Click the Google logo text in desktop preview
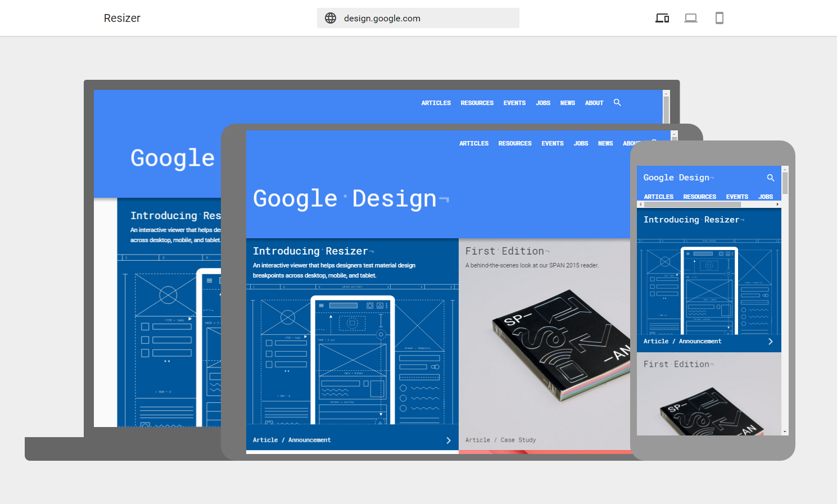This screenshot has width=837, height=504. coord(173,158)
